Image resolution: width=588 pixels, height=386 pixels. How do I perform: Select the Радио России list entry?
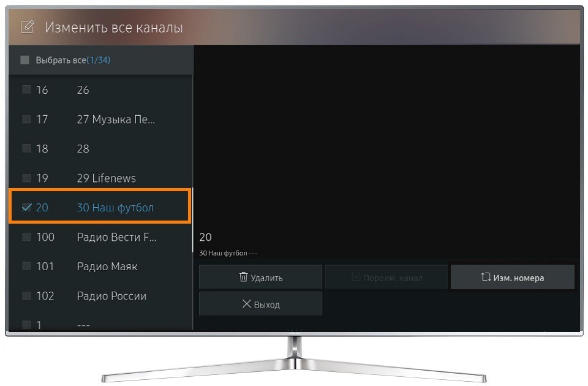click(x=100, y=296)
